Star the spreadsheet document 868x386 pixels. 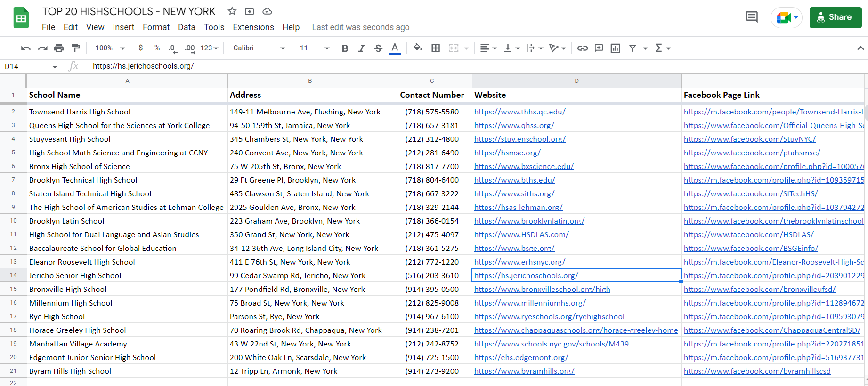click(232, 11)
